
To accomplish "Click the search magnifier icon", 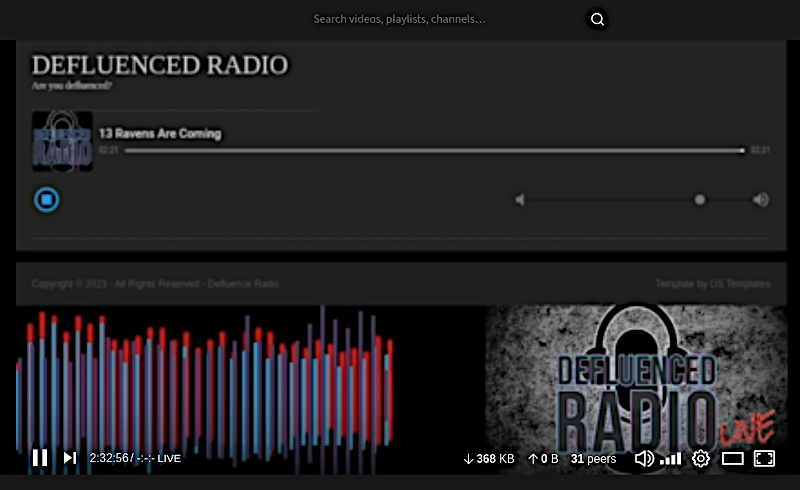I will click(x=597, y=19).
